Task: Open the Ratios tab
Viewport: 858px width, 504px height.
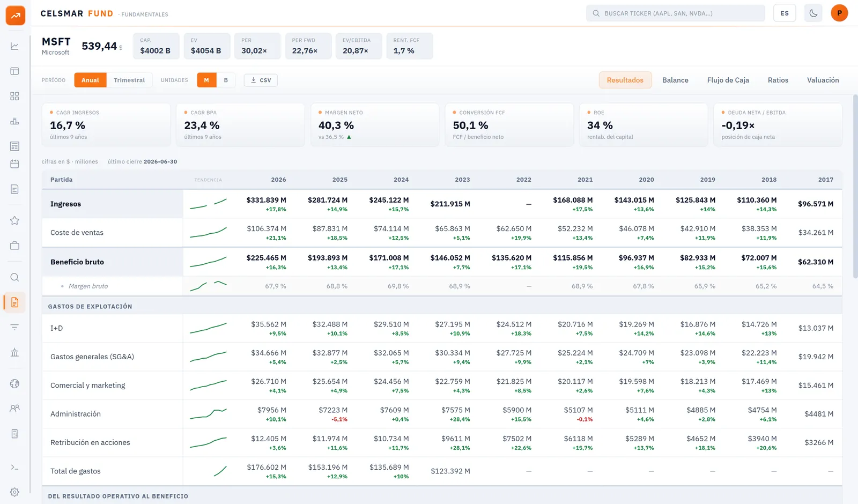Action: (x=778, y=80)
